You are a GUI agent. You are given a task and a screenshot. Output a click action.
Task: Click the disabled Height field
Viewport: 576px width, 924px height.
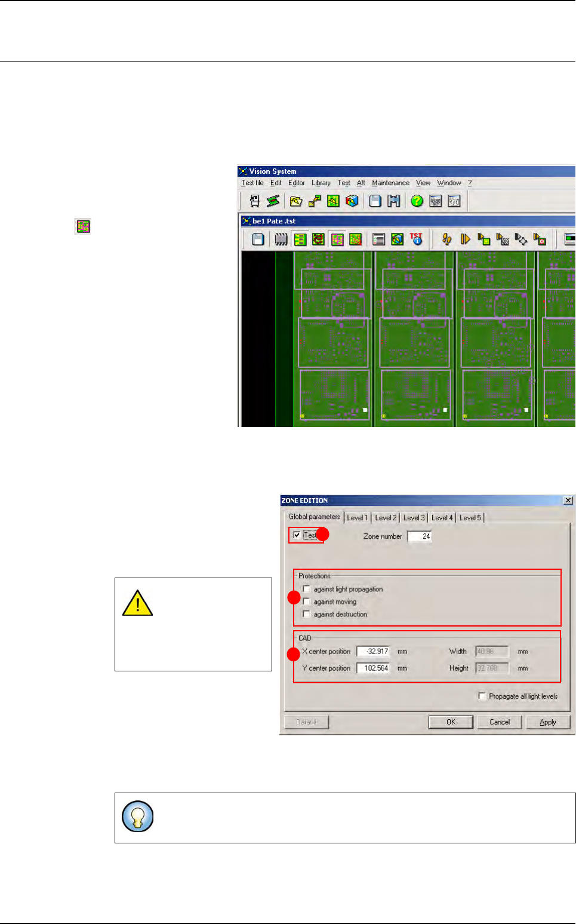pos(492,668)
